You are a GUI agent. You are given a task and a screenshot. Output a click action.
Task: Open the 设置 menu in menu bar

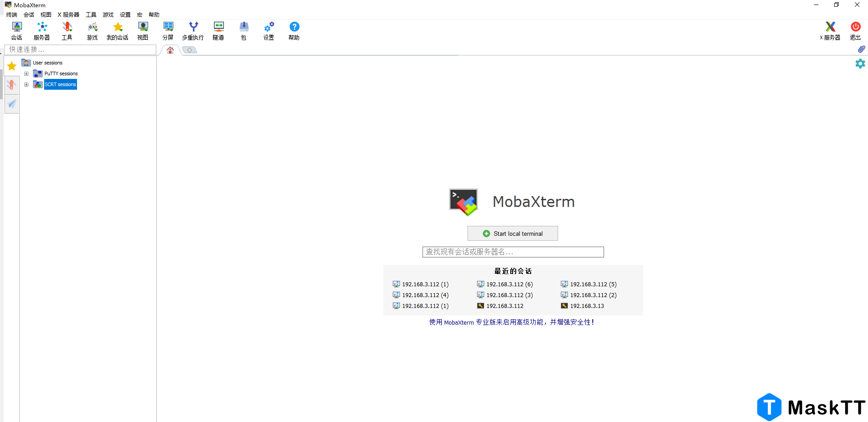pos(125,15)
